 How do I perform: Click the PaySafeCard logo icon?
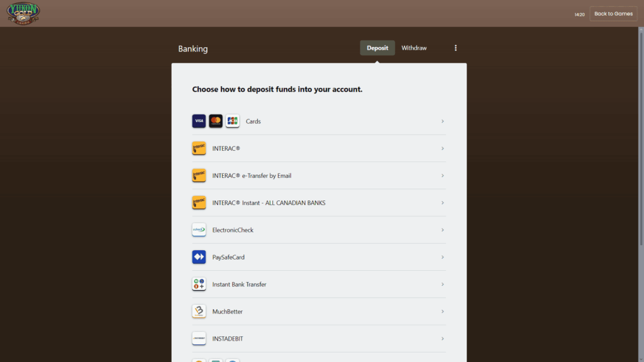pos(199,257)
